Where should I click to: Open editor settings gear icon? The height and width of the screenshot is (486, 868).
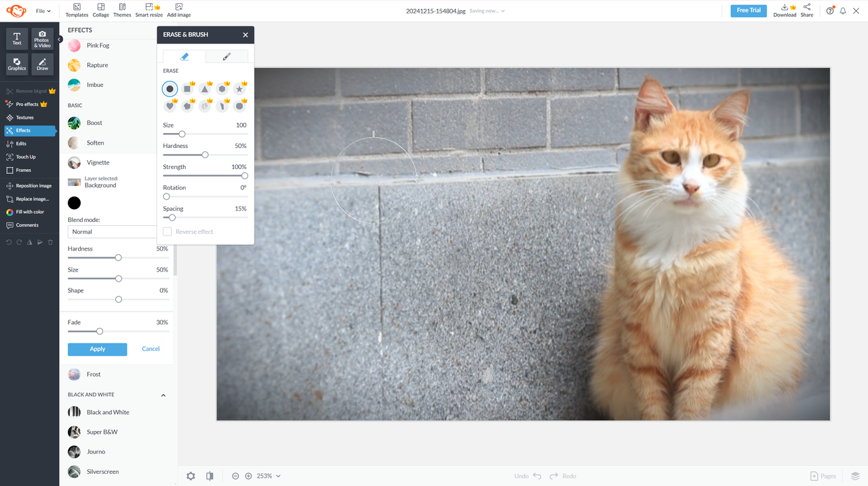click(191, 476)
